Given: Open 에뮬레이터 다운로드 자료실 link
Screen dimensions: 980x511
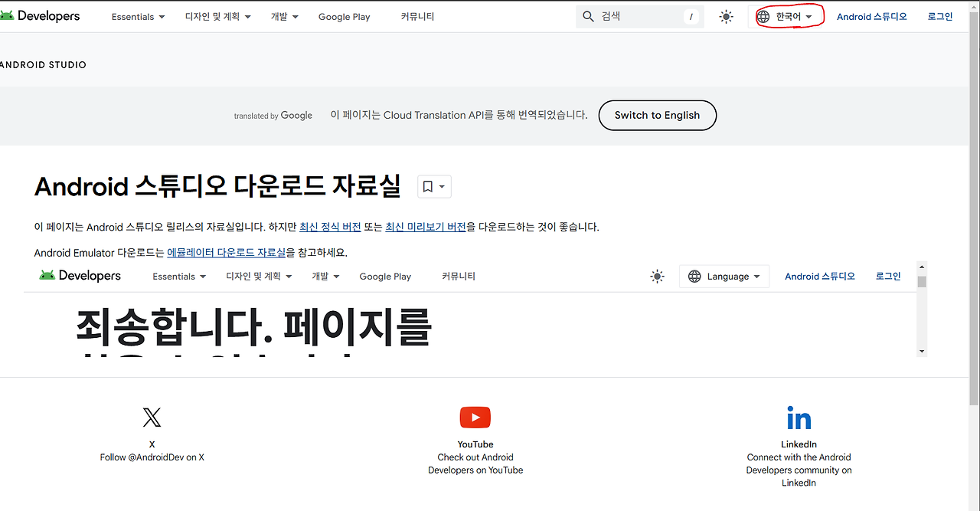Looking at the screenshot, I should [226, 252].
